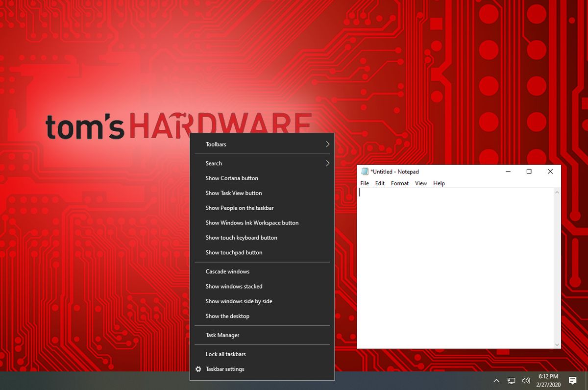Click the Notepad document icon in title bar
This screenshot has width=588, height=390.
365,171
